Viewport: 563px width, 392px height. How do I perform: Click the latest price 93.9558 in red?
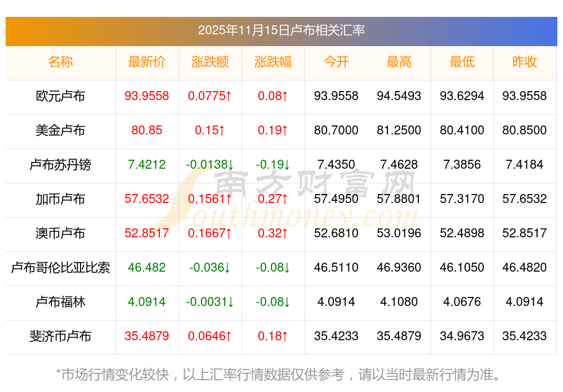tap(147, 96)
